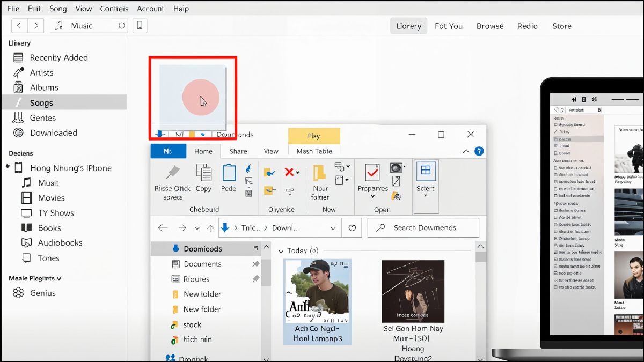Select Artists in the library sidebar
Image resolution: width=644 pixels, height=362 pixels.
pos(41,72)
